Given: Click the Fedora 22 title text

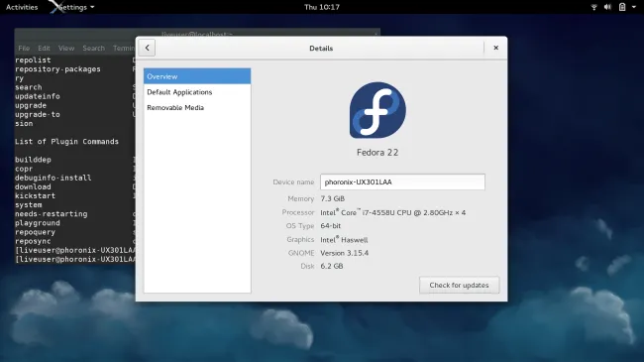Looking at the screenshot, I should pos(377,152).
